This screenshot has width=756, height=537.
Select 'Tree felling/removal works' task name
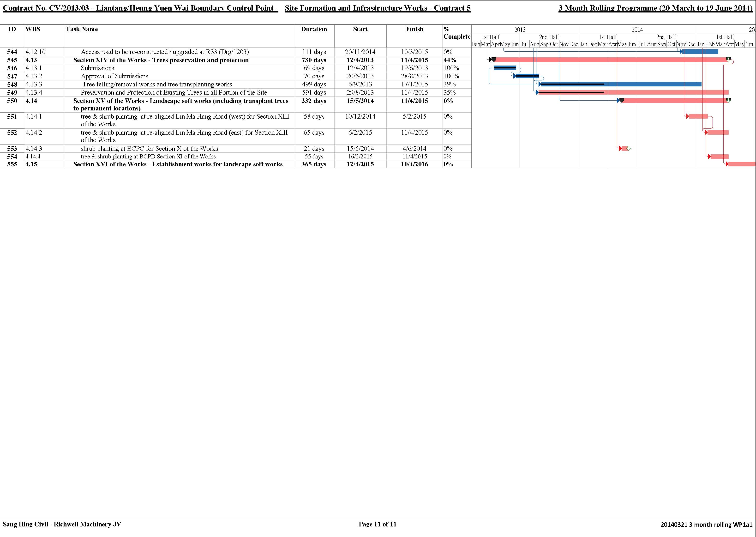[157, 84]
